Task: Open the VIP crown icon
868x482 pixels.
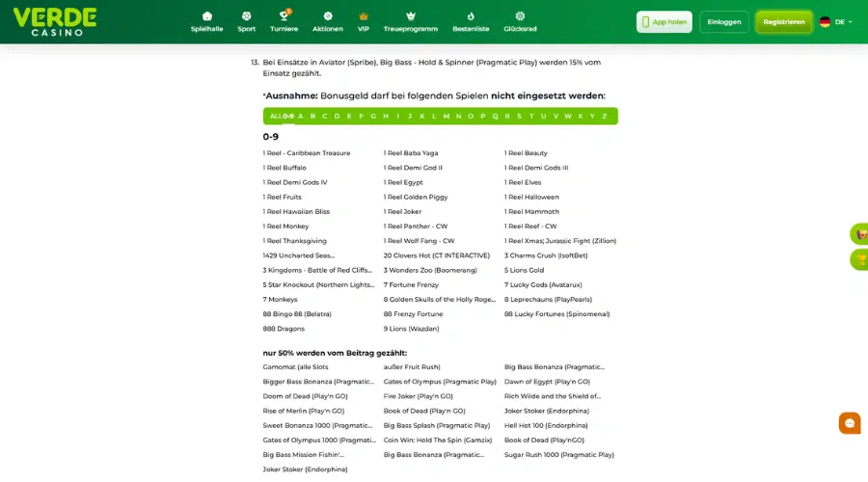Action: 363,16
